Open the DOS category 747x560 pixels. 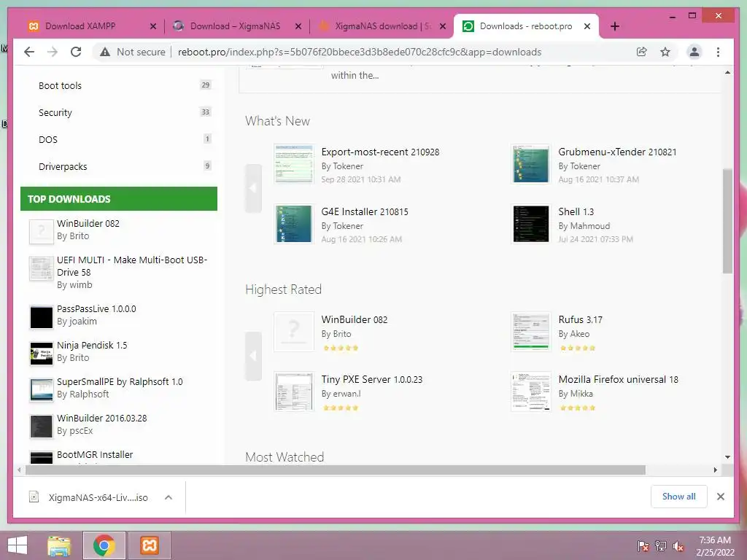point(48,139)
